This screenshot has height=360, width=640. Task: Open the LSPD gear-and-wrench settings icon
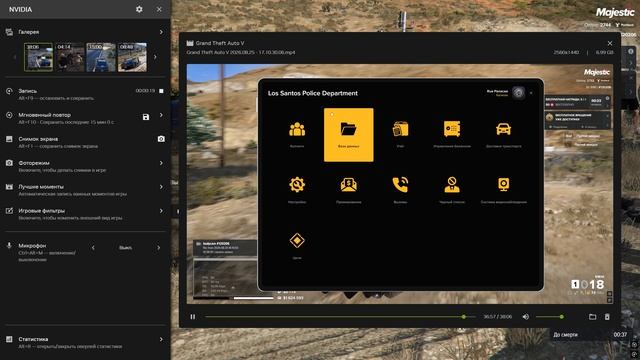[x=297, y=184]
